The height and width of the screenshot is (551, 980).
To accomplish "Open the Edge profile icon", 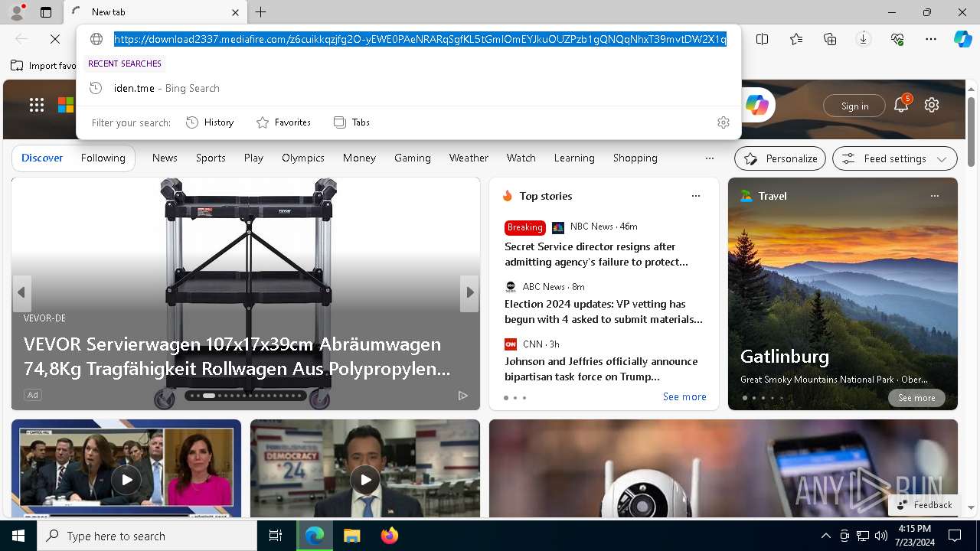I will tap(16, 12).
